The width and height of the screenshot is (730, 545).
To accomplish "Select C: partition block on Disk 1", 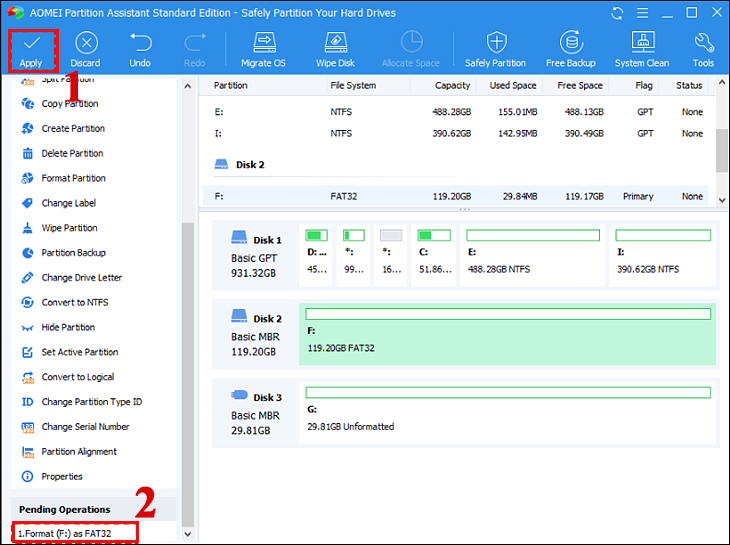I will click(434, 255).
